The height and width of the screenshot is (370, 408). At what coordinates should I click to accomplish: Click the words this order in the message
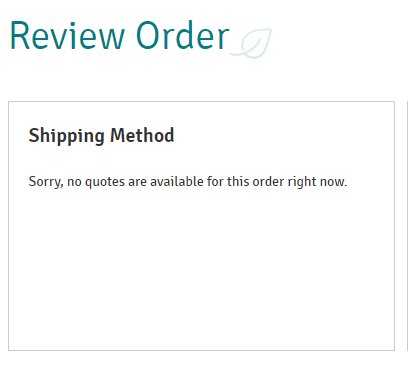point(255,181)
